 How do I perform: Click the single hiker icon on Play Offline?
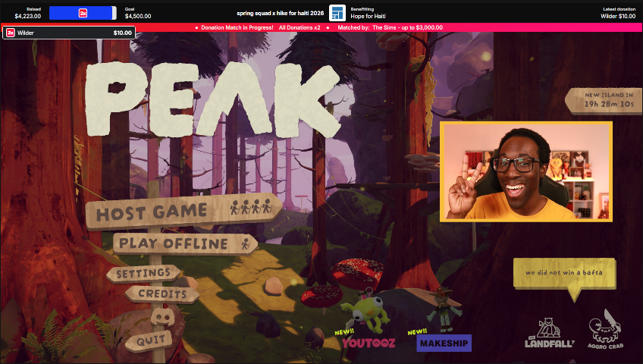pyautogui.click(x=245, y=243)
